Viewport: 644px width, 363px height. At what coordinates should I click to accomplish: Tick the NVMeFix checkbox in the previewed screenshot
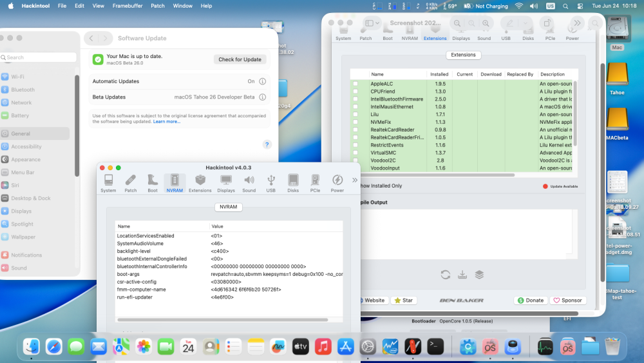[355, 122]
